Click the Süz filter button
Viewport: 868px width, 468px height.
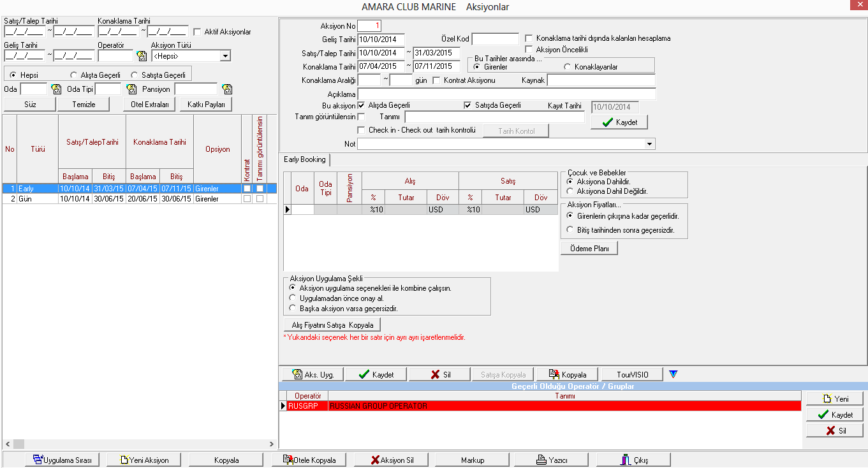pyautogui.click(x=30, y=104)
